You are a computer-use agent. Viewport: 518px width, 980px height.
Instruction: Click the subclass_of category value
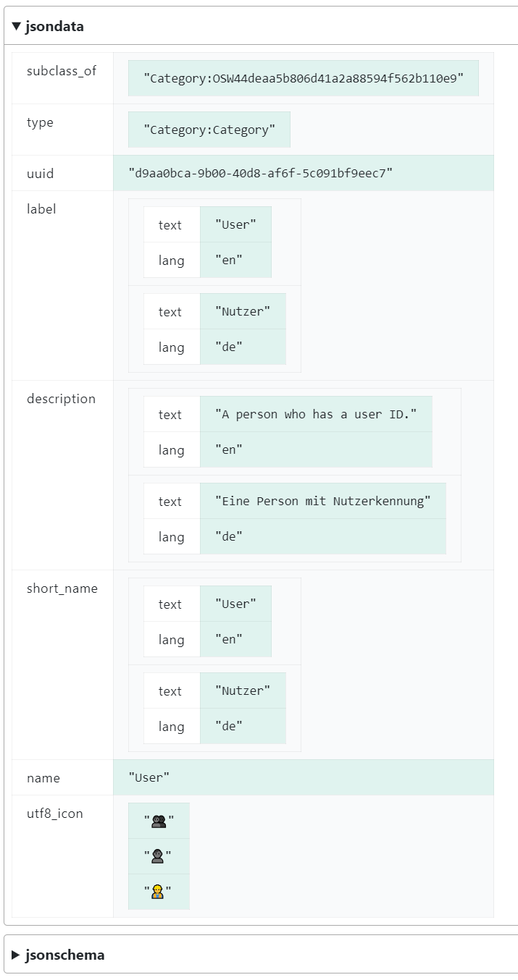303,78
